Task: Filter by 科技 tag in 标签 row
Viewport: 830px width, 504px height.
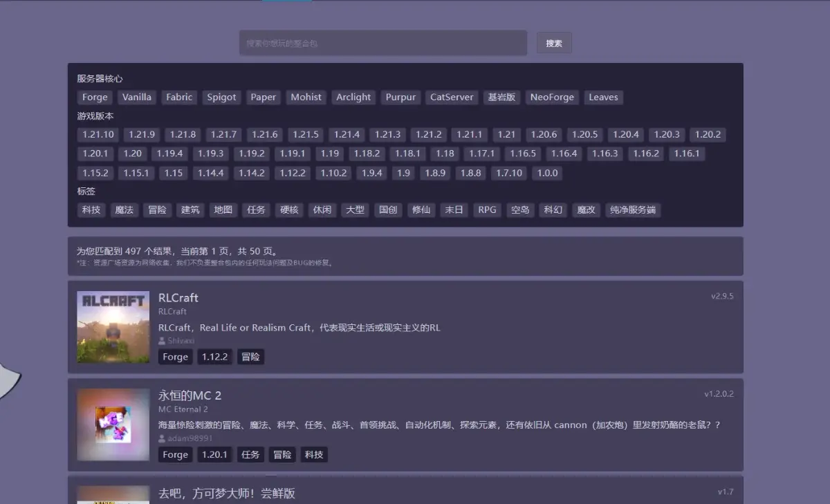Action: point(91,209)
